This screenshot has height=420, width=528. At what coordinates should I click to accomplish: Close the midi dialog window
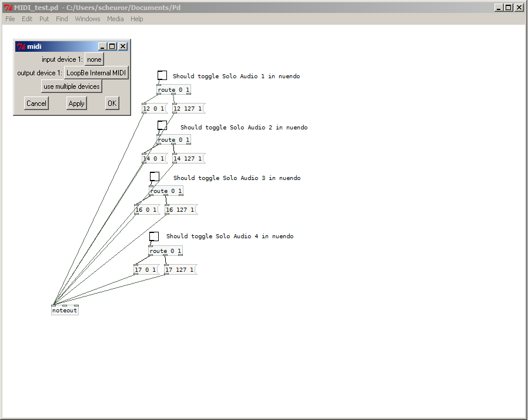tap(123, 46)
